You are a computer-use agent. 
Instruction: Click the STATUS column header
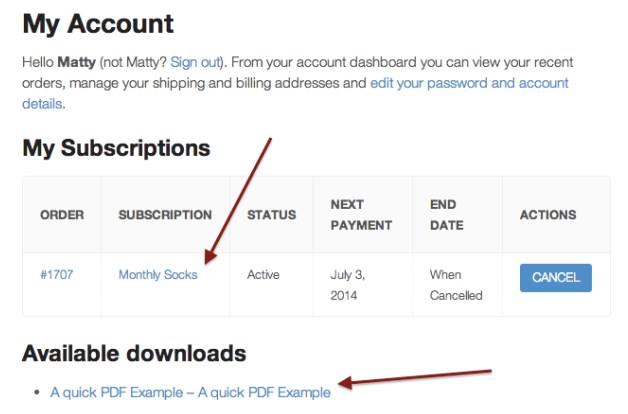271,215
